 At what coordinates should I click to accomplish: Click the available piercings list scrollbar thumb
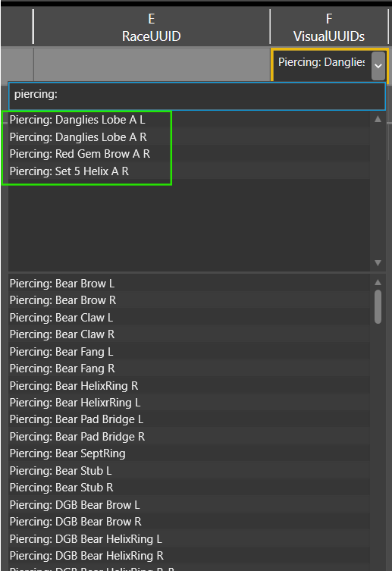(378, 306)
